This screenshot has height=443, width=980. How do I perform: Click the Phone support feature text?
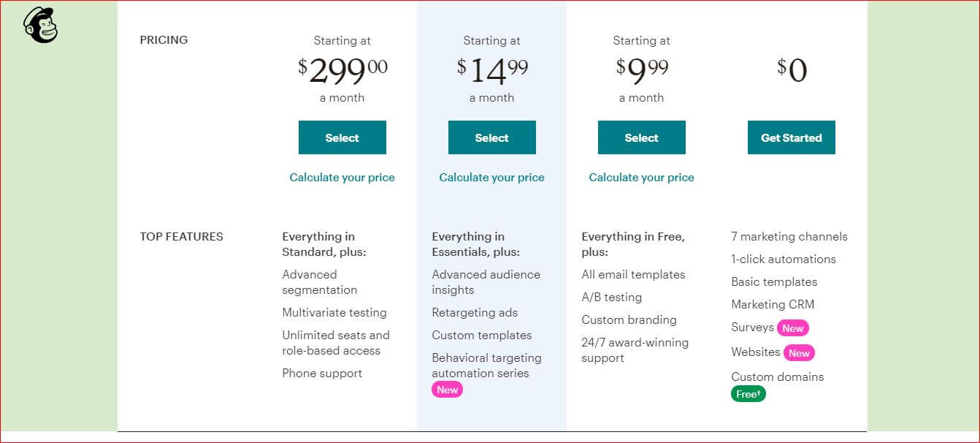(322, 374)
